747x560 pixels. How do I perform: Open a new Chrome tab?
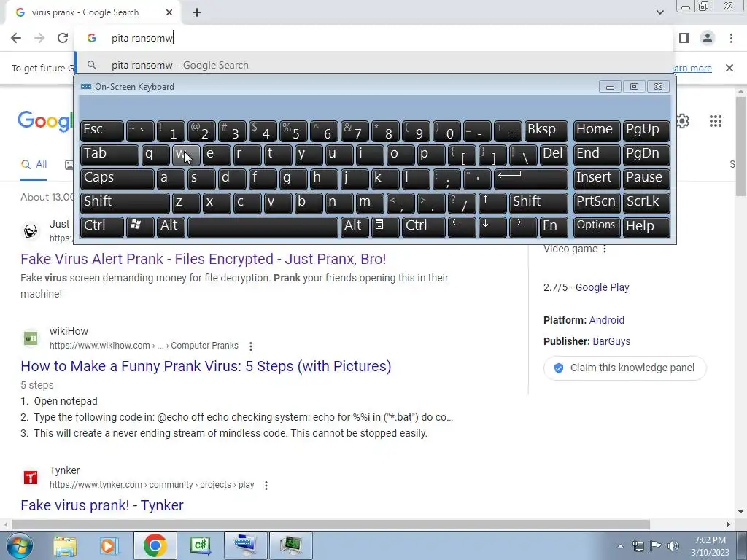tap(197, 13)
